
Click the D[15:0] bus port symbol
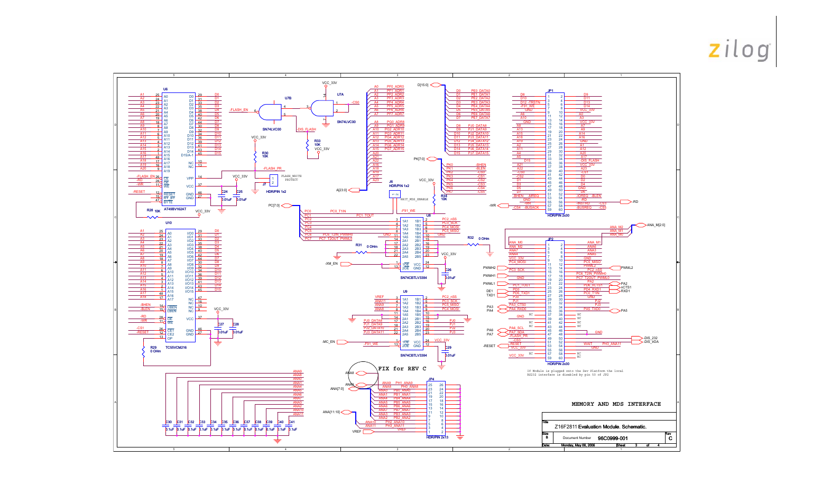(x=436, y=85)
